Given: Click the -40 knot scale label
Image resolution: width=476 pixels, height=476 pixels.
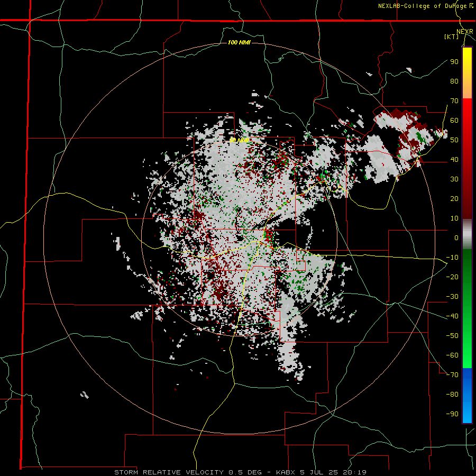Looking at the screenshot, I should 452,316.
